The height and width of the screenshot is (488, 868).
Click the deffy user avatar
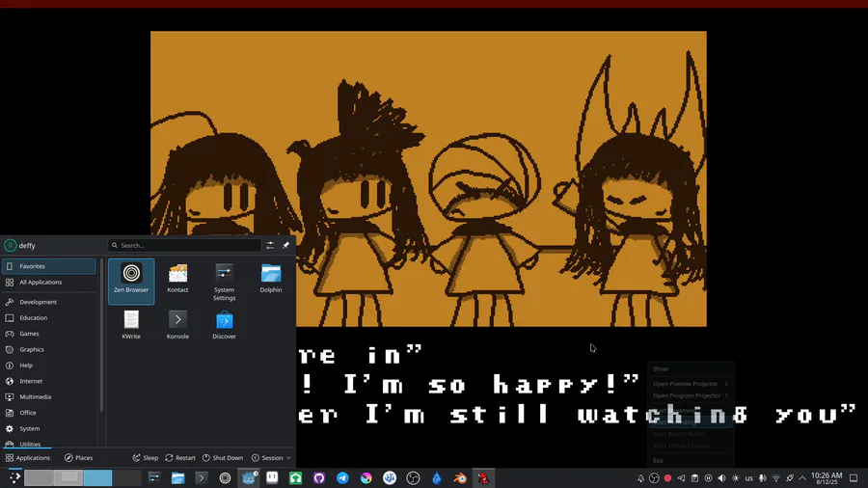click(10, 245)
